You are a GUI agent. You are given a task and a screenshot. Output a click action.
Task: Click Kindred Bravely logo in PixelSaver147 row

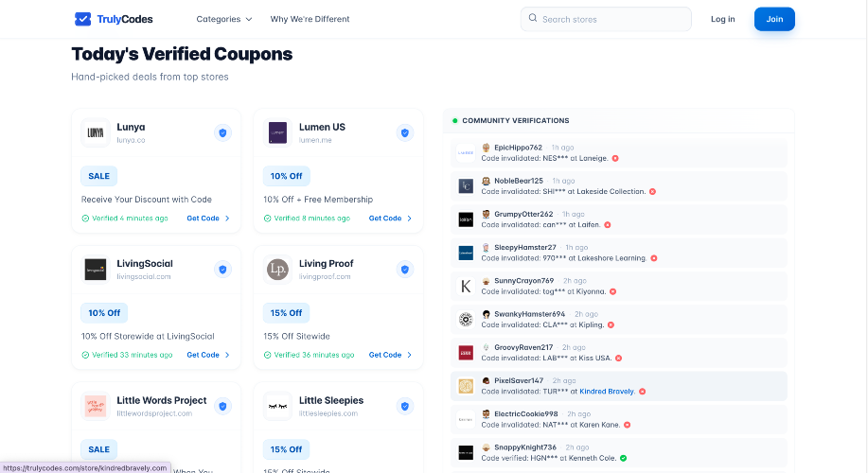(466, 386)
